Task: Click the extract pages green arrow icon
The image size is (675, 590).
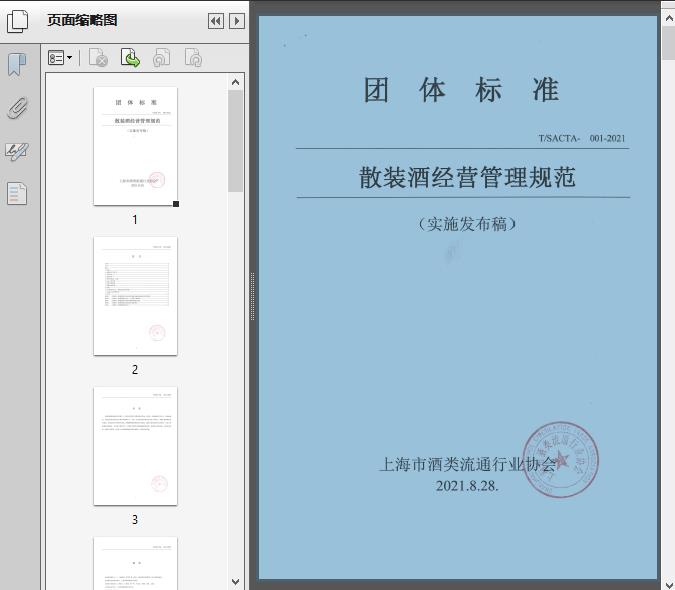Action: point(130,58)
